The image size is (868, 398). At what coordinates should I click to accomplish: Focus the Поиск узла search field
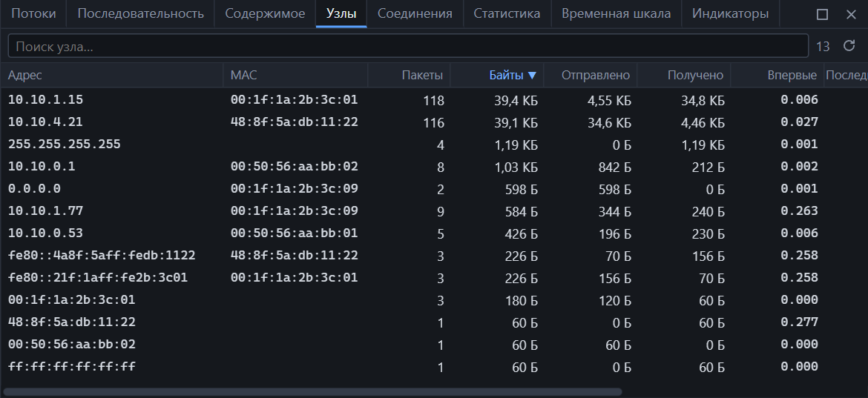point(408,46)
